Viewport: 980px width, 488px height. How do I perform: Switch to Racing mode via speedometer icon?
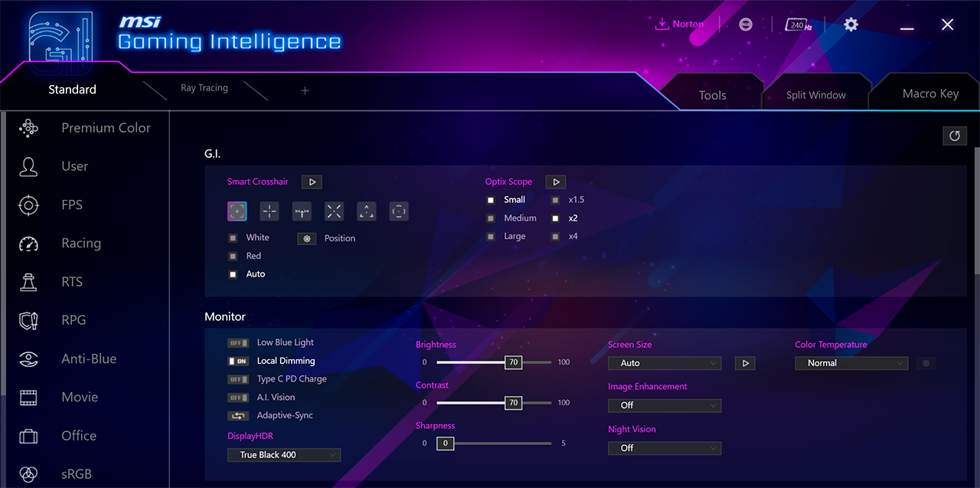pos(28,244)
